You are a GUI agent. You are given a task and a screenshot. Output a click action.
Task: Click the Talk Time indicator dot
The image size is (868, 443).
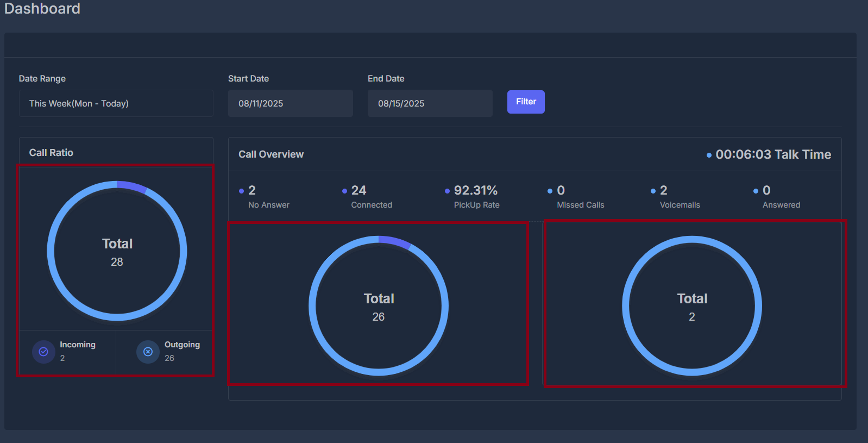click(709, 155)
